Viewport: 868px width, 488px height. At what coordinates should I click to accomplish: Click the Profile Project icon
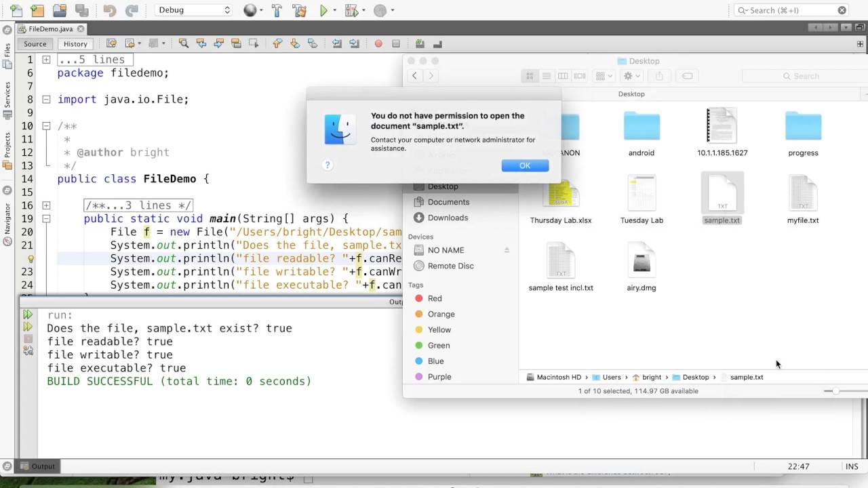tap(380, 10)
